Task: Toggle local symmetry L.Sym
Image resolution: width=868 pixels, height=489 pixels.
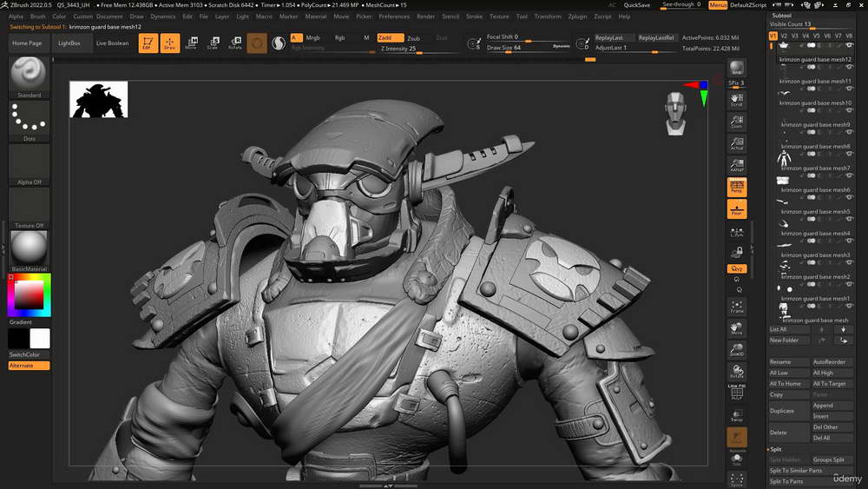Action: pyautogui.click(x=736, y=232)
